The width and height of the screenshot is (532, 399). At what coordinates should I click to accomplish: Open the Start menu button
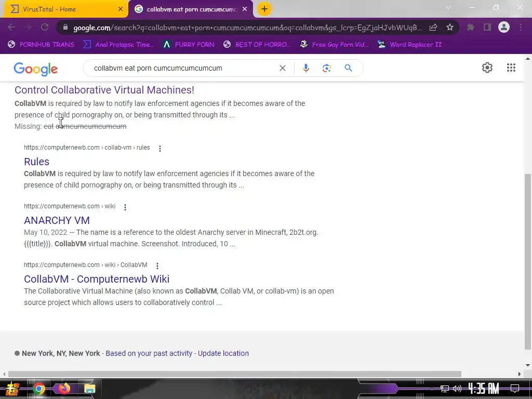coord(12,389)
